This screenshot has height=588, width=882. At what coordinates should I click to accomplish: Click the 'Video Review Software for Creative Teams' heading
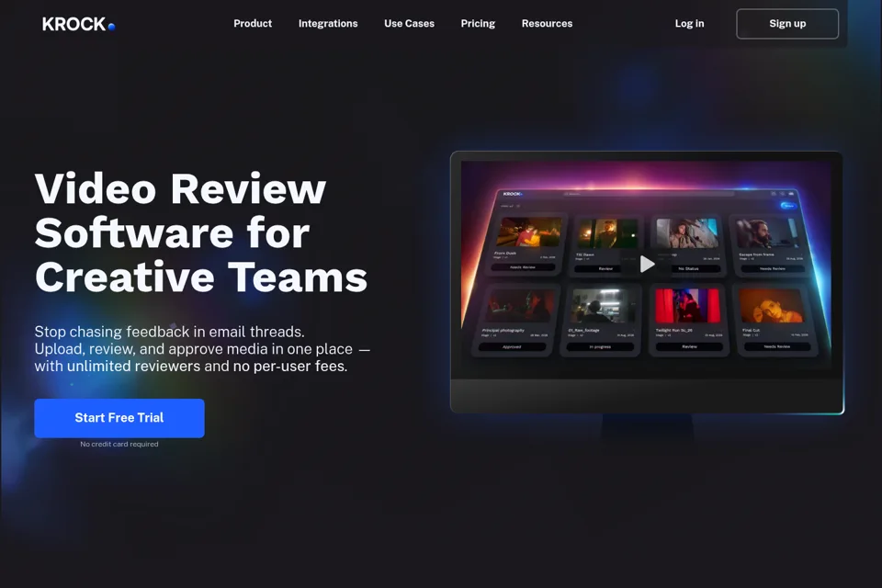click(x=201, y=232)
